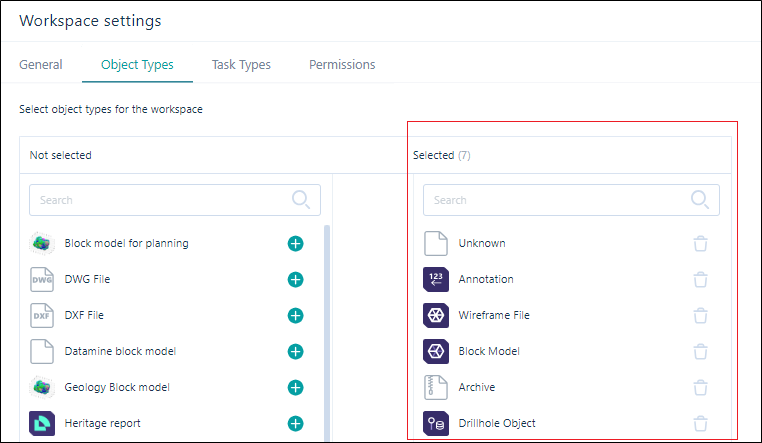Remove Unknown with its trash icon
Viewport: 762px width, 443px height.
[x=700, y=243]
